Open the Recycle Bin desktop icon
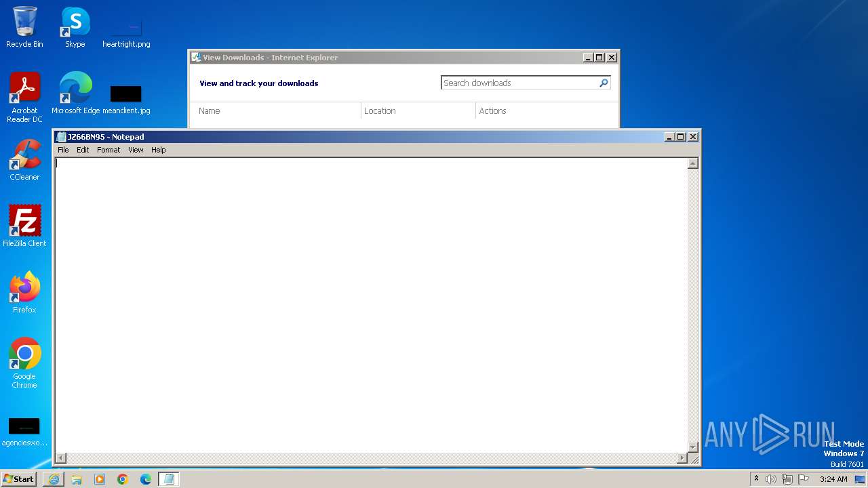Viewport: 868px width, 488px height. [24, 27]
